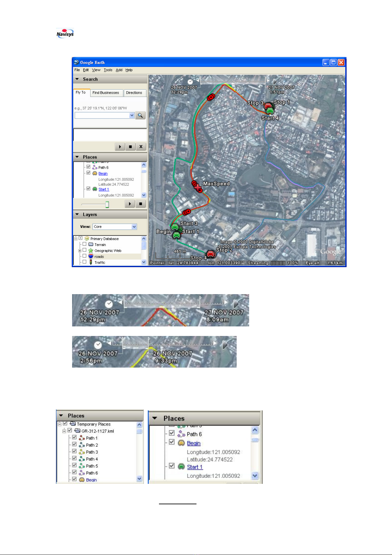Click the Path 3 icon in the Temporary Places tree
This screenshot has width=392, height=555.
pyautogui.click(x=82, y=452)
